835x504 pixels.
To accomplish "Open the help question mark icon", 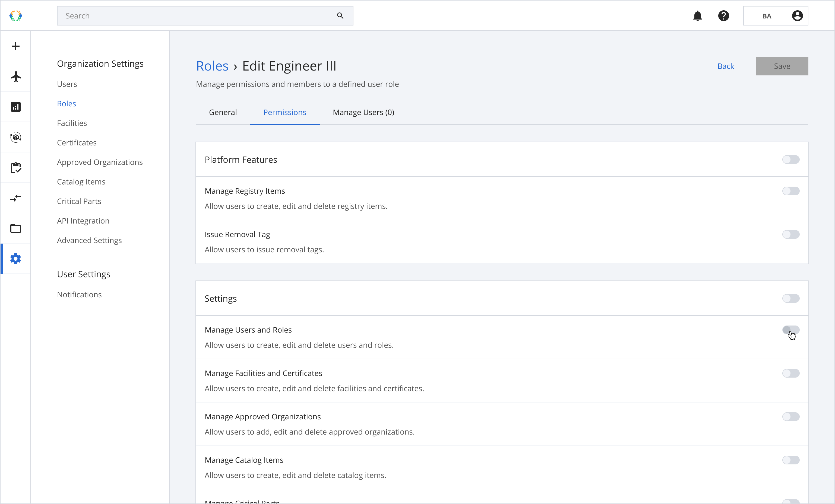I will pyautogui.click(x=723, y=15).
